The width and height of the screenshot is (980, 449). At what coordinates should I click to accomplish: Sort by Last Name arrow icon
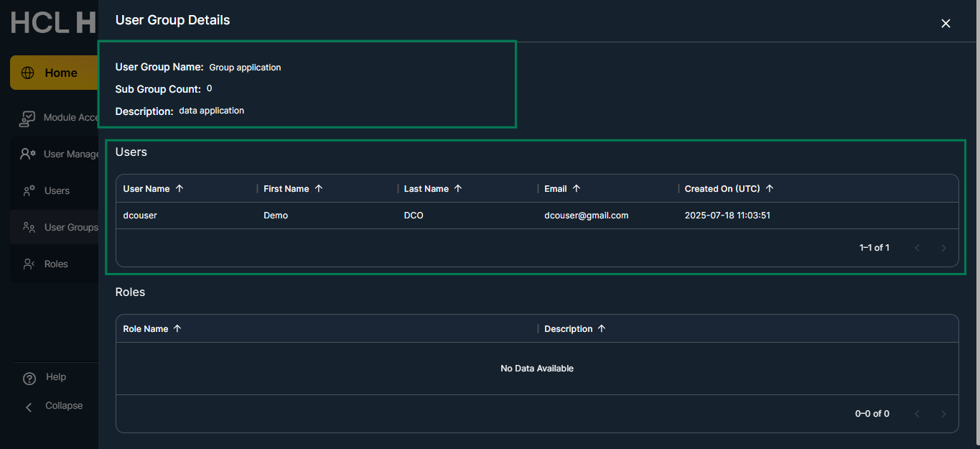[458, 188]
